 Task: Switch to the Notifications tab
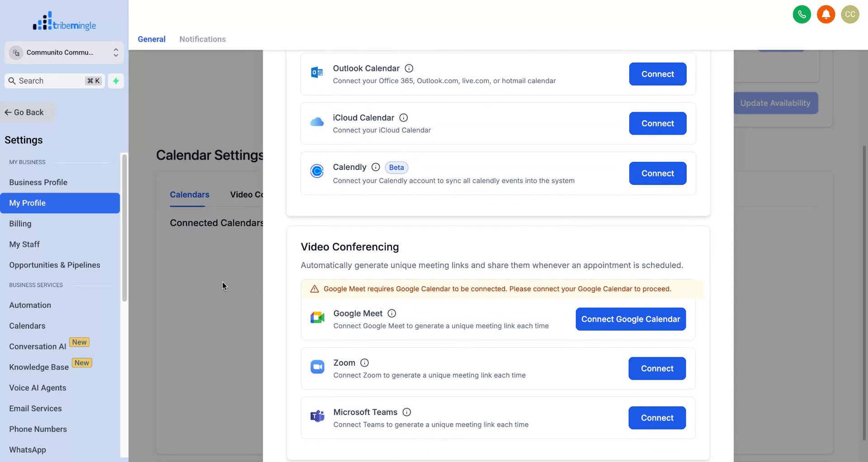(x=202, y=39)
